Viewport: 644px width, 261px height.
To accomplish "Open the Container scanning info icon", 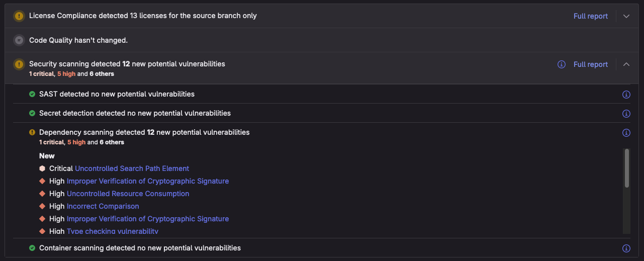I will pyautogui.click(x=626, y=248).
